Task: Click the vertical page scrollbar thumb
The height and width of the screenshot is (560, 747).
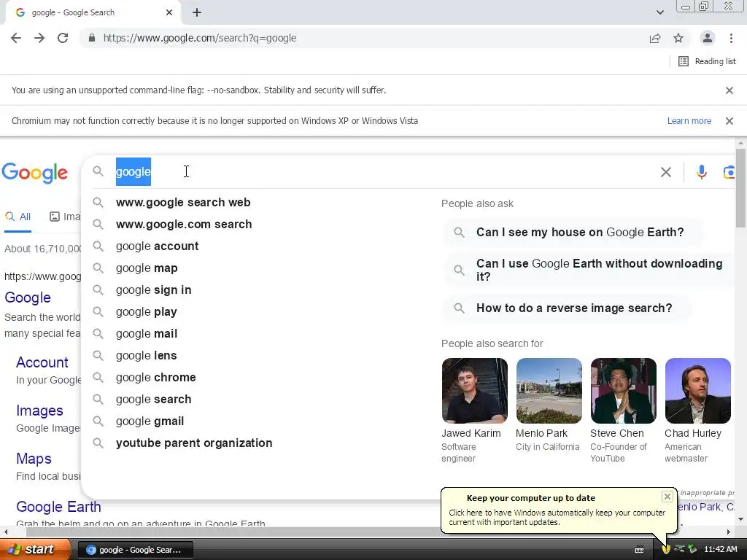Action: [x=740, y=187]
